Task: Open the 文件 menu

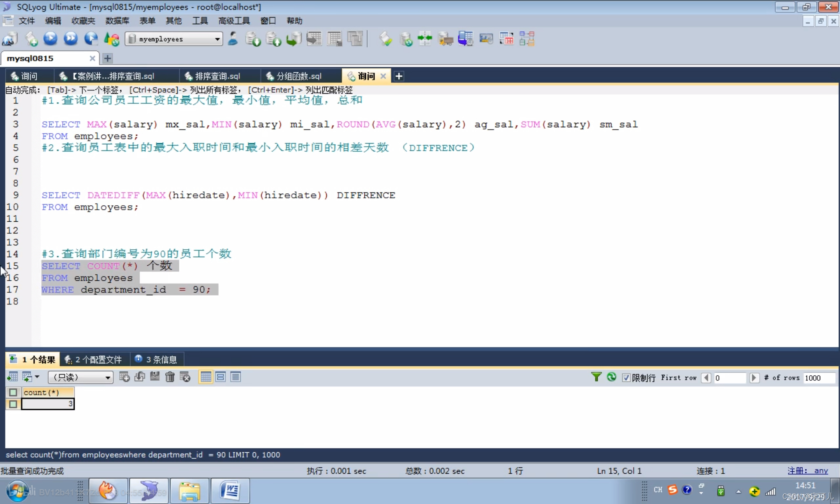Action: [x=26, y=21]
